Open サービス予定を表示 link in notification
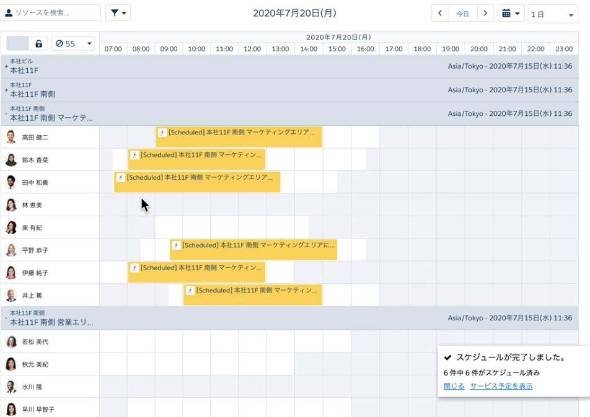 point(501,386)
